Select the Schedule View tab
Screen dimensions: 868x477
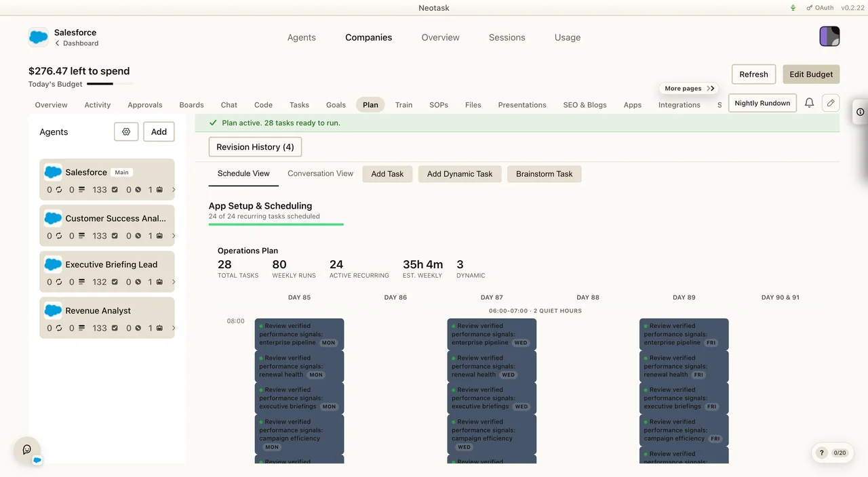click(243, 173)
